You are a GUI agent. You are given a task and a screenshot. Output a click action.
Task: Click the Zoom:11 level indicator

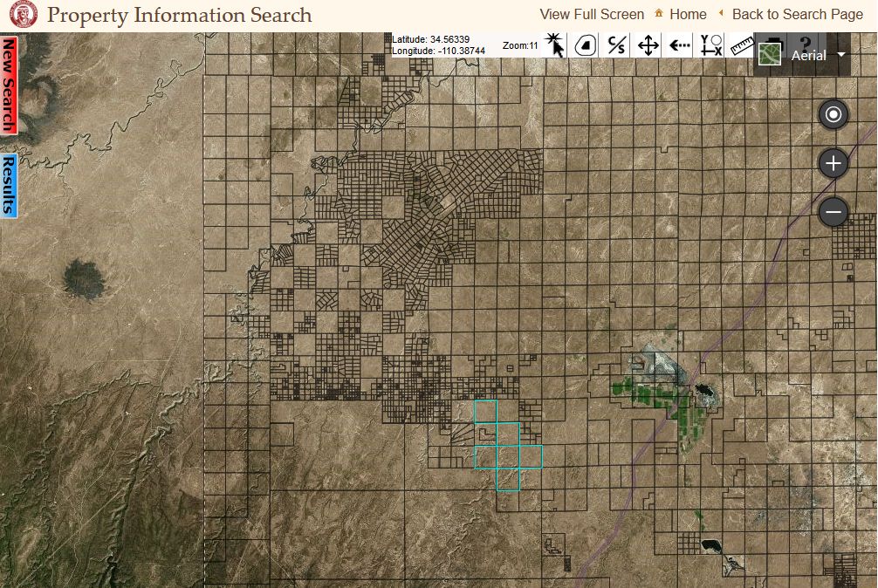click(x=520, y=45)
